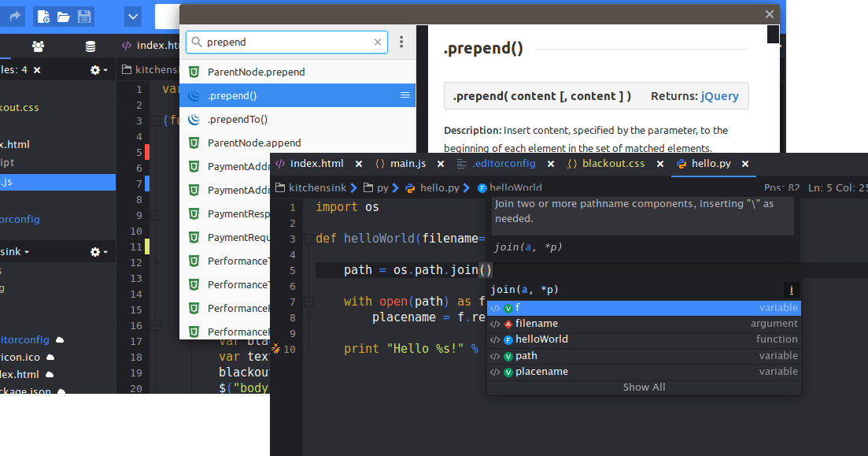
Task: Open the gear settings dropdown in the left panel
Action: 94,69
